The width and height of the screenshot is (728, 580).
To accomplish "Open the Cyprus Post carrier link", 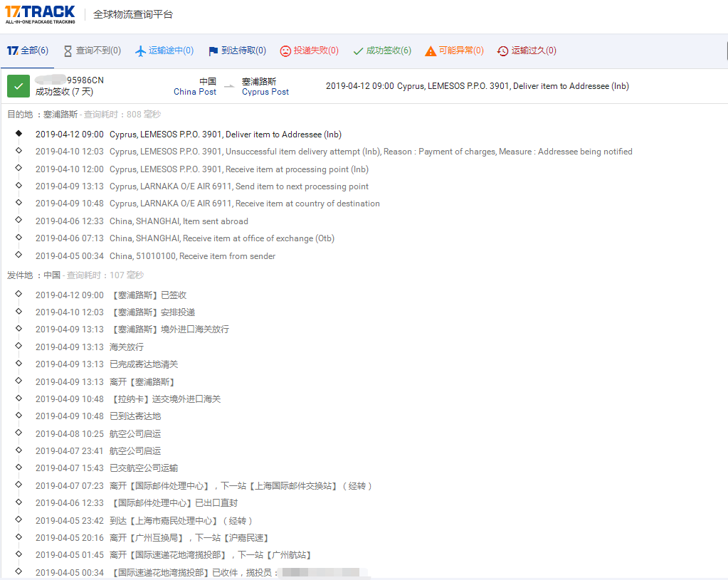I will click(264, 92).
